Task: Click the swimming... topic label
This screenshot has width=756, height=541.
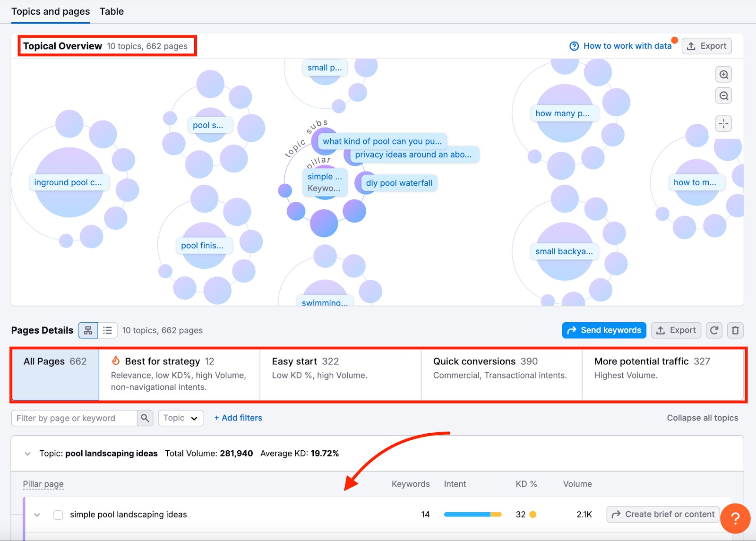Action: [325, 301]
